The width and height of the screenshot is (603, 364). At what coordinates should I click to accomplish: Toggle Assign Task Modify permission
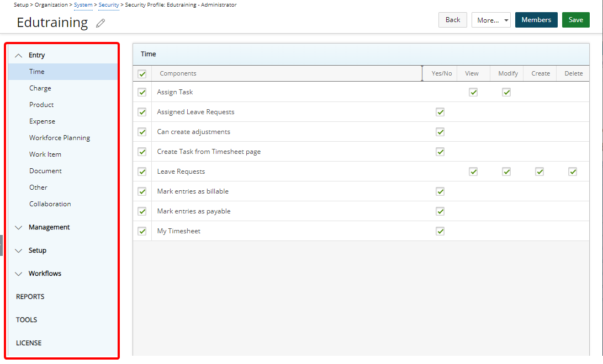(506, 92)
